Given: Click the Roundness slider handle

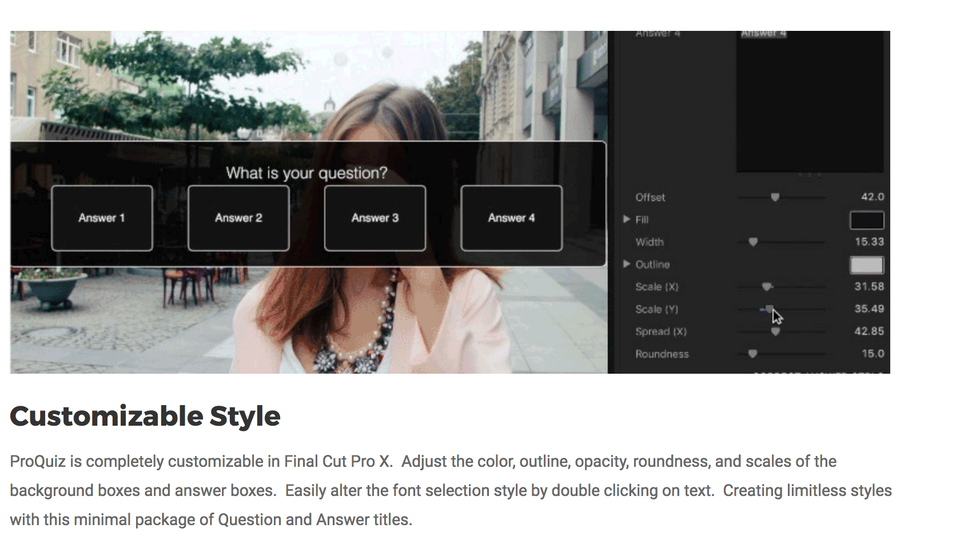Looking at the screenshot, I should tap(752, 354).
